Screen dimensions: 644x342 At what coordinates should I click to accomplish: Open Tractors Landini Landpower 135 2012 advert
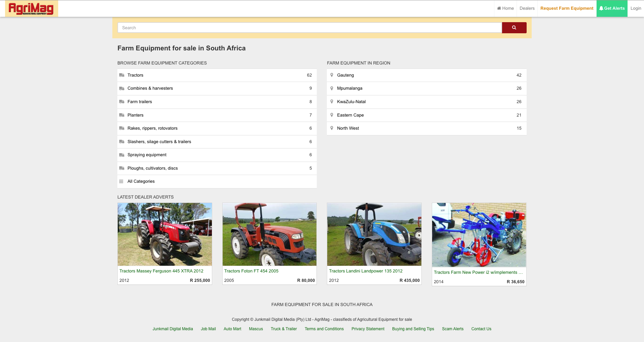(366, 271)
